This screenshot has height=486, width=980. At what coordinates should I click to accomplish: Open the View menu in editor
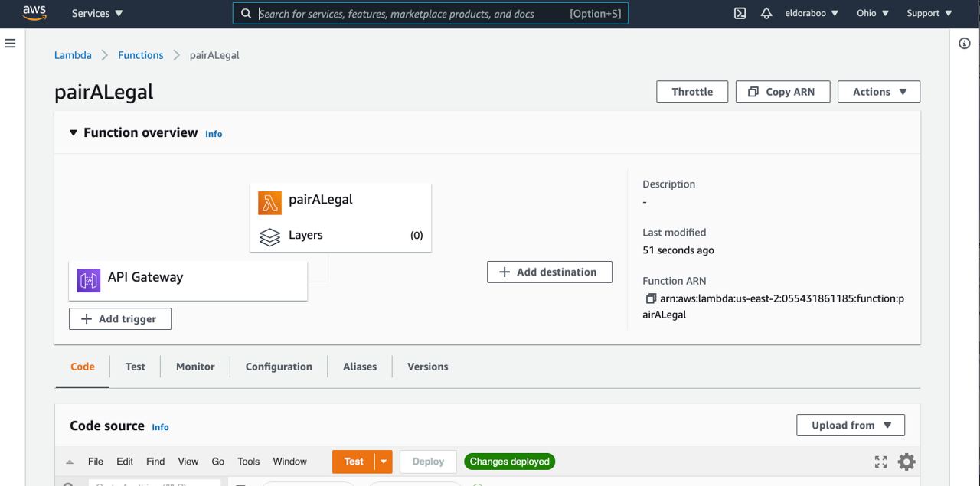tap(188, 462)
